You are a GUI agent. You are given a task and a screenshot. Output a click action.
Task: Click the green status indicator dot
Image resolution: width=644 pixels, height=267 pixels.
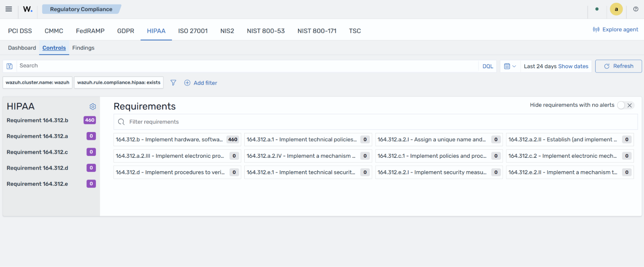pyautogui.click(x=597, y=9)
